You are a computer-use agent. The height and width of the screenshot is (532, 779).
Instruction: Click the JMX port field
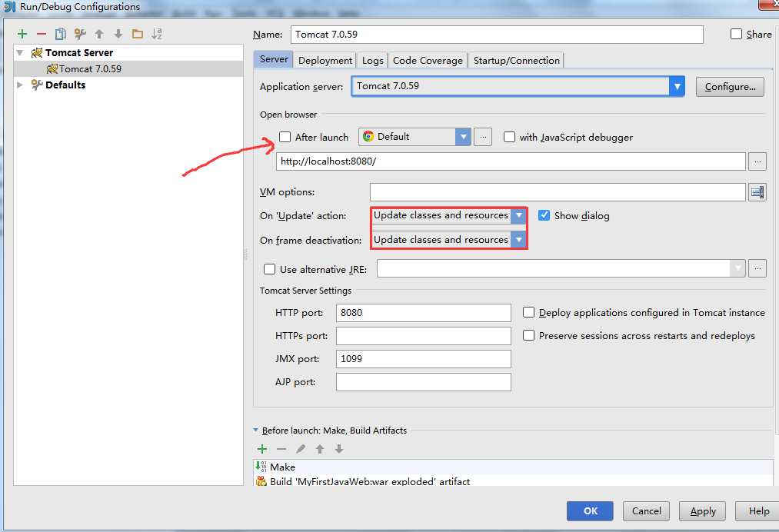click(423, 359)
